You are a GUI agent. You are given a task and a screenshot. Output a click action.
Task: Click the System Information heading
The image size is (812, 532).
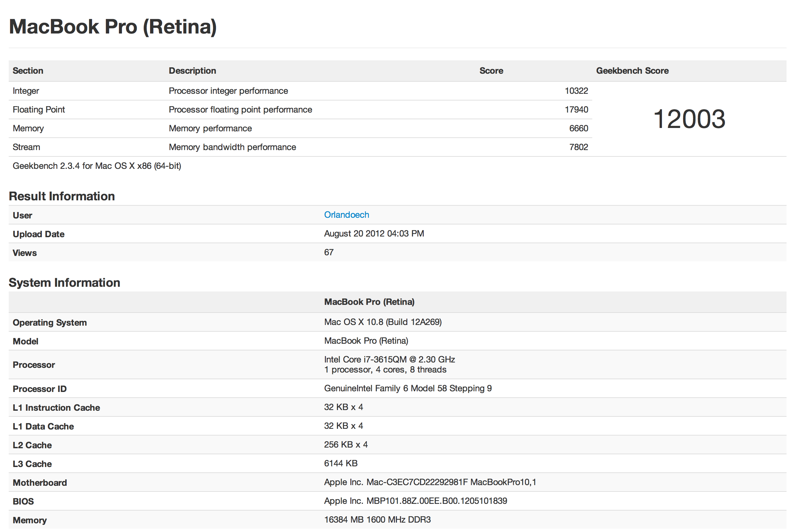click(64, 282)
